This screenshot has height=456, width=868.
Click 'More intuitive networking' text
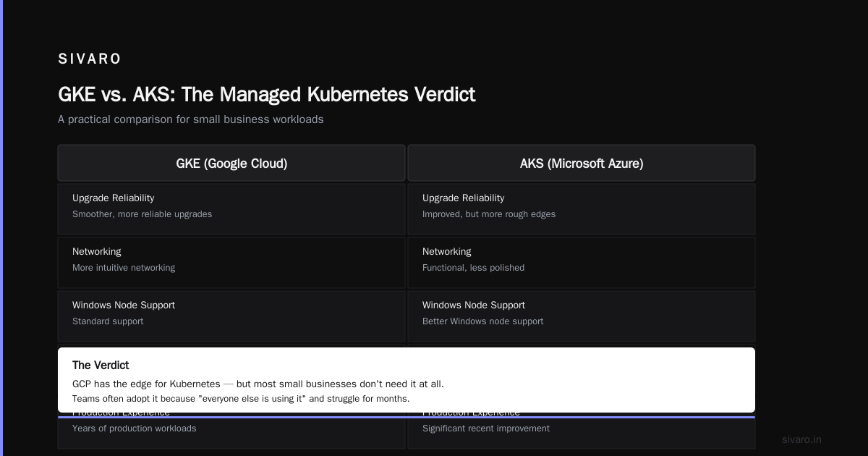pyautogui.click(x=124, y=268)
